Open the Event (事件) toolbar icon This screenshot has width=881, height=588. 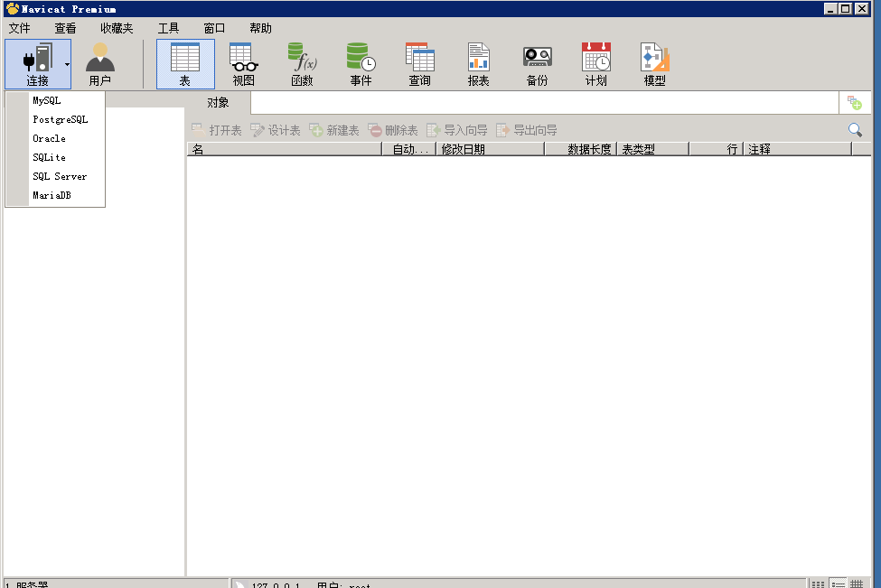tap(361, 64)
